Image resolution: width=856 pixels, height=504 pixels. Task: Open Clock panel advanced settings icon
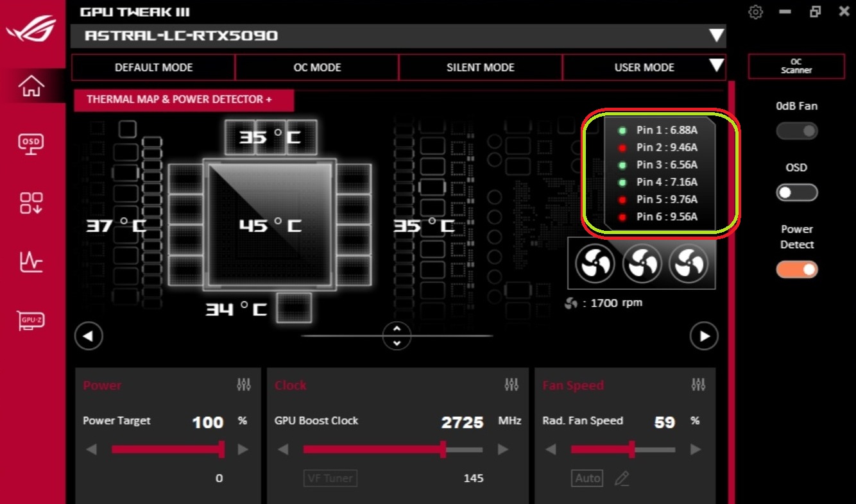[511, 385]
